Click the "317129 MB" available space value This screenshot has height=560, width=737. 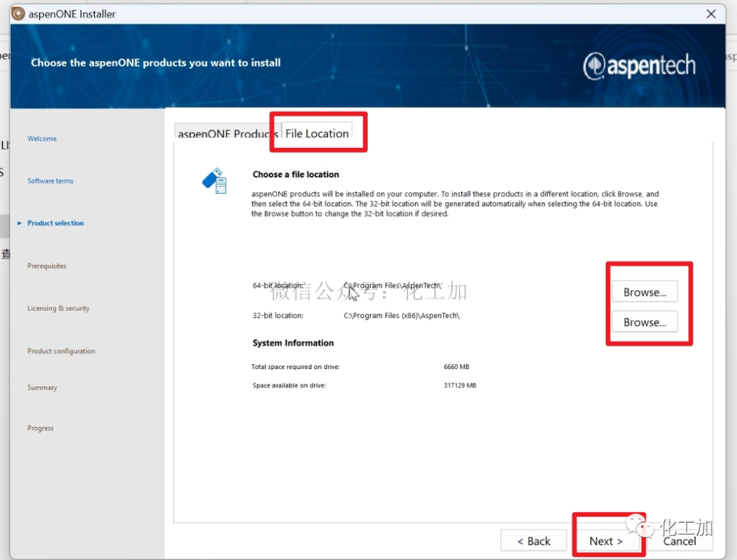460,385
